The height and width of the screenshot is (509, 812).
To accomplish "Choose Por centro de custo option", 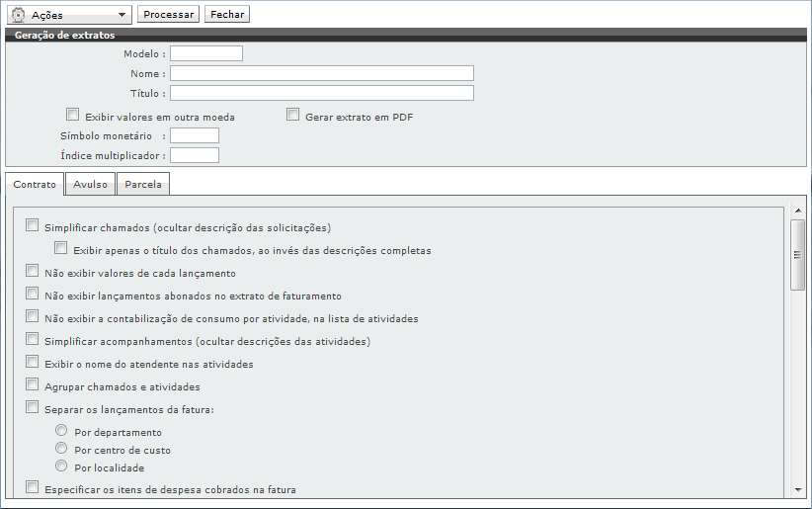I will click(62, 449).
